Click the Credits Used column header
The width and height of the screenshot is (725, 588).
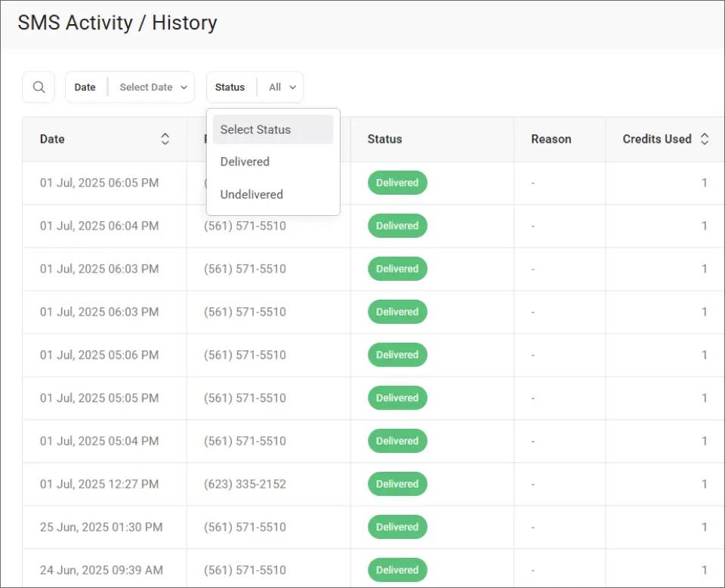656,139
